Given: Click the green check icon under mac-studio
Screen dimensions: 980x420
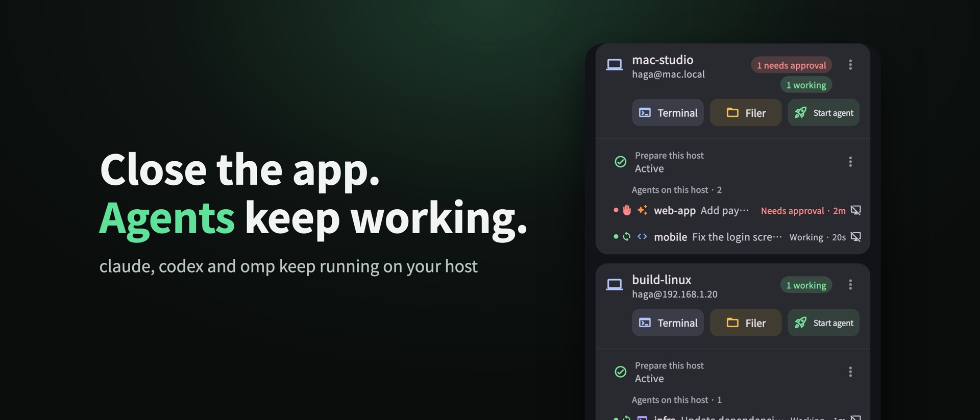Looking at the screenshot, I should tap(621, 162).
